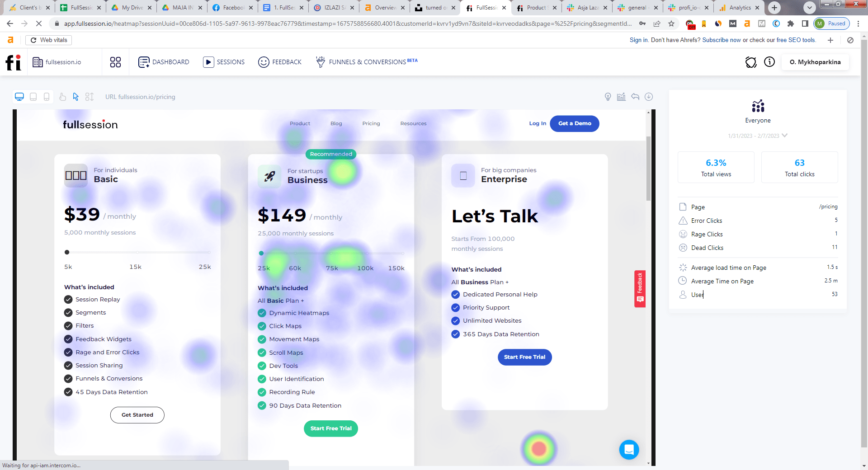Click the Total views 6.3% card
The width and height of the screenshot is (868, 470).
(x=716, y=167)
